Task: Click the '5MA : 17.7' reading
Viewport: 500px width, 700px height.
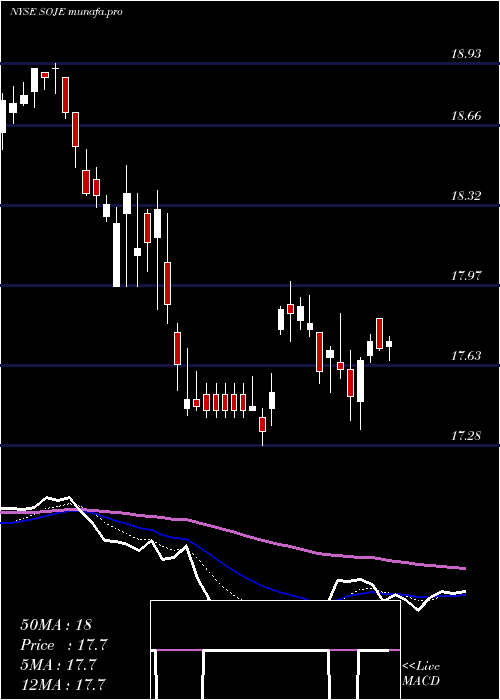Action: (58, 665)
